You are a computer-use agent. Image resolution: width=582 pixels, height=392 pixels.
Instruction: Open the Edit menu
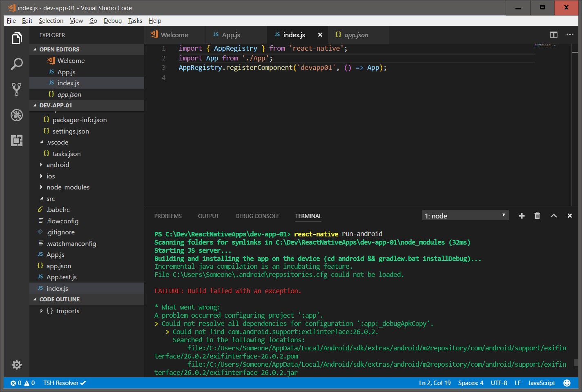pos(27,21)
